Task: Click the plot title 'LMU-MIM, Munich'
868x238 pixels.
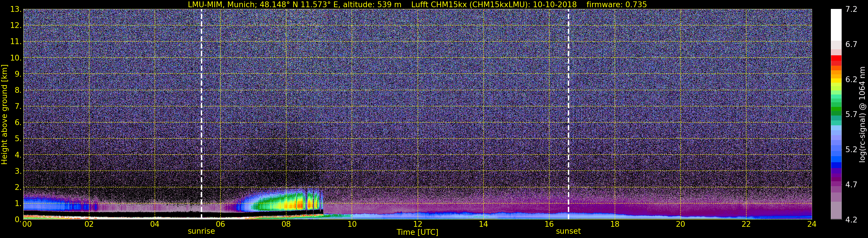Action: [222, 4]
